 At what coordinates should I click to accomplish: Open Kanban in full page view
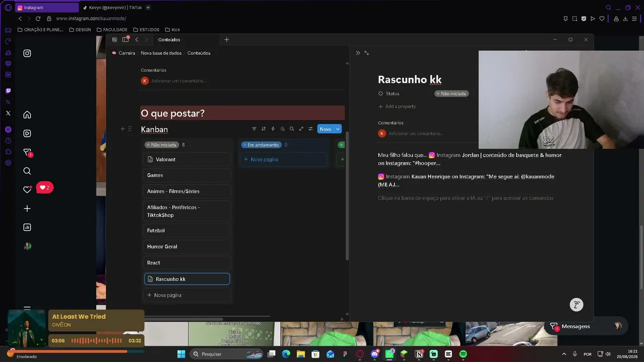click(x=301, y=129)
